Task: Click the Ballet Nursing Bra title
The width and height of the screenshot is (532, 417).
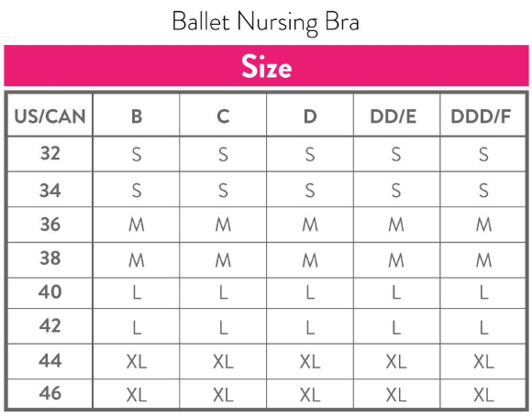Action: click(266, 22)
